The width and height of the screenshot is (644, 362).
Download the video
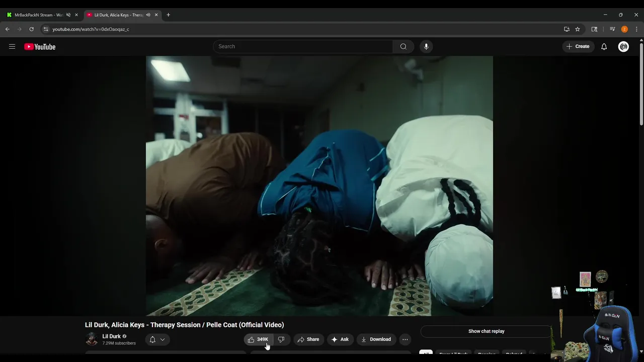376,339
